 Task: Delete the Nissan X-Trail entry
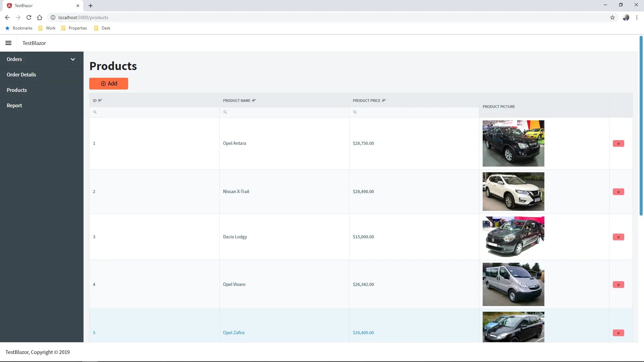click(x=619, y=191)
